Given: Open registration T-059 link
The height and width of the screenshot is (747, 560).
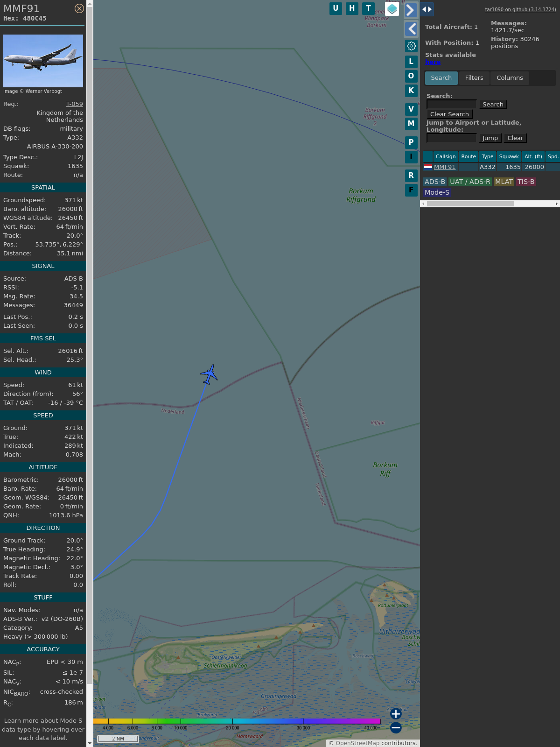Looking at the screenshot, I should coord(74,104).
